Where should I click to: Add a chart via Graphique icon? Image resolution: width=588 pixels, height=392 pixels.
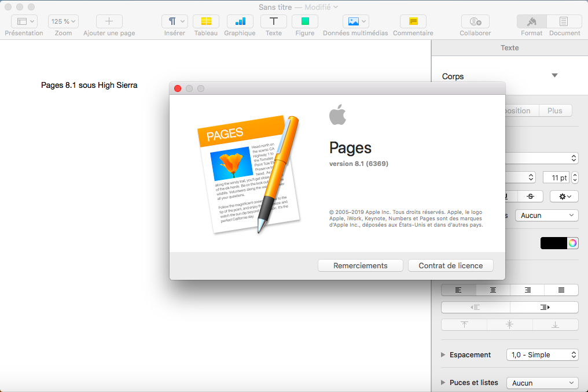240,21
